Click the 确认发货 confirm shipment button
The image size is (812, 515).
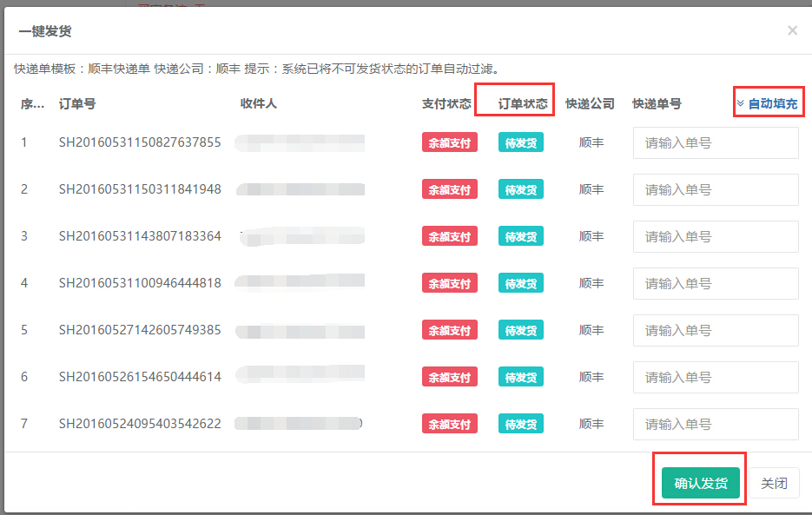click(700, 484)
